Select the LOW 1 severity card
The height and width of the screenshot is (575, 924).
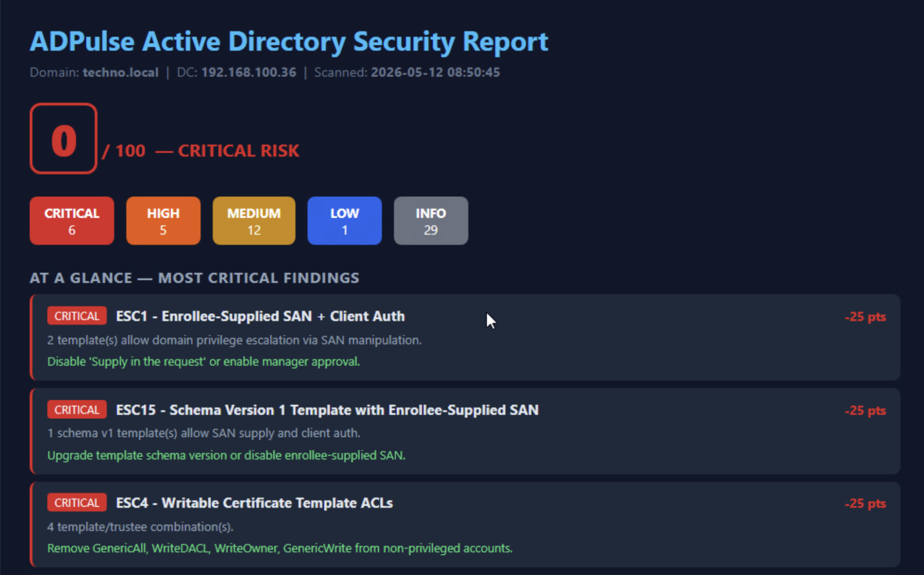tap(344, 220)
